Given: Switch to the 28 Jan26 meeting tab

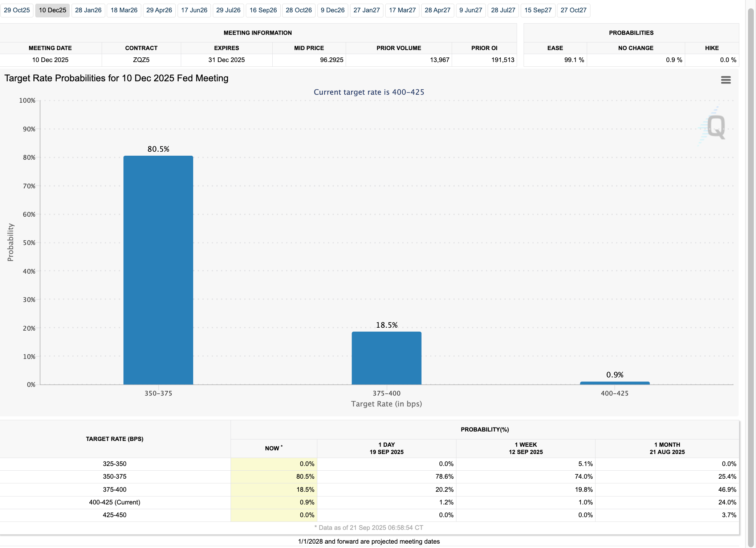Looking at the screenshot, I should (x=88, y=10).
